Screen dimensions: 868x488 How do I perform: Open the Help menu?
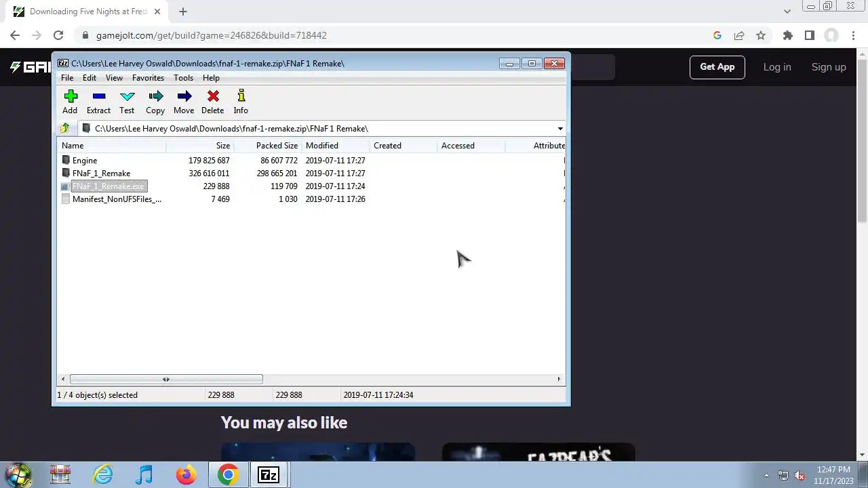211,78
